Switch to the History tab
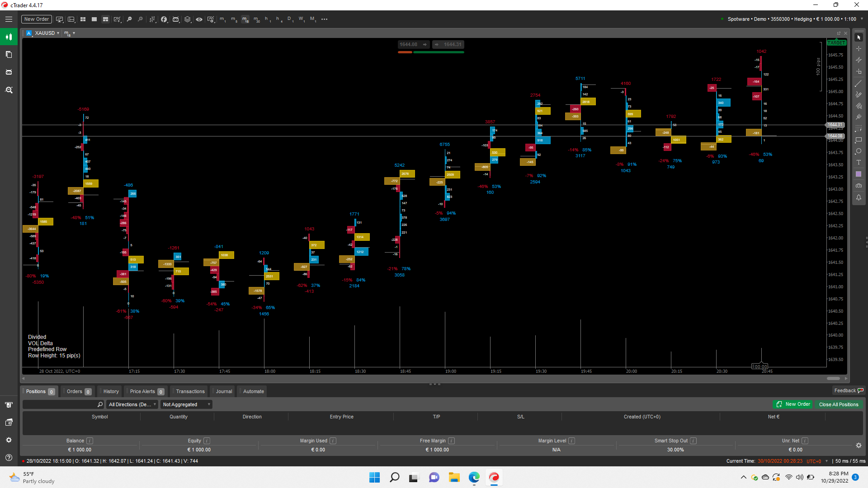The width and height of the screenshot is (868, 488). 111,391
